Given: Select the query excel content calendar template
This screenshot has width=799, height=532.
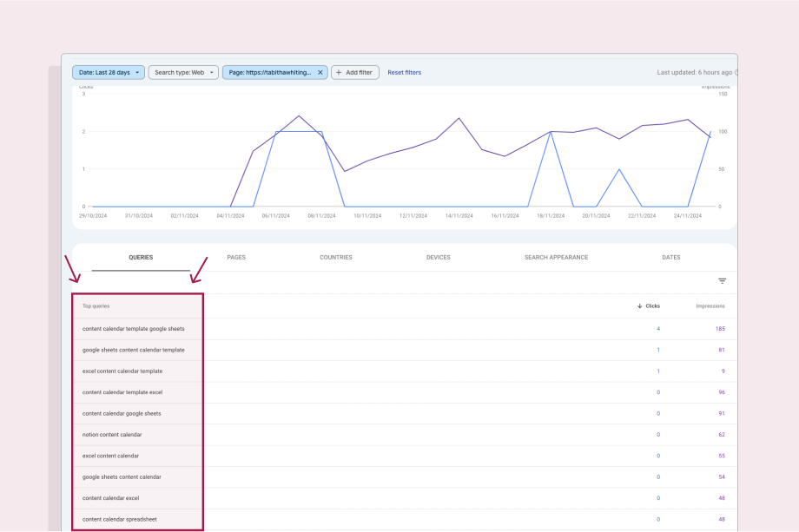Looking at the screenshot, I should point(124,371).
